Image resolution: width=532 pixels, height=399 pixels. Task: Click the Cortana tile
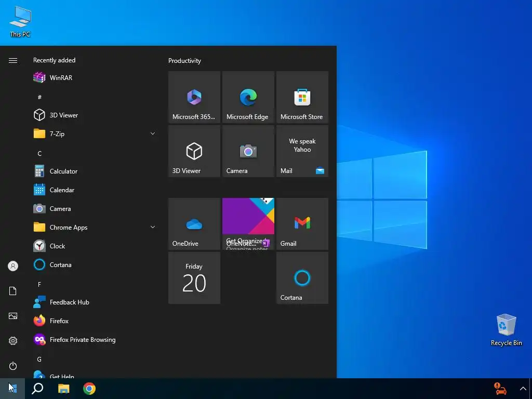point(302,278)
